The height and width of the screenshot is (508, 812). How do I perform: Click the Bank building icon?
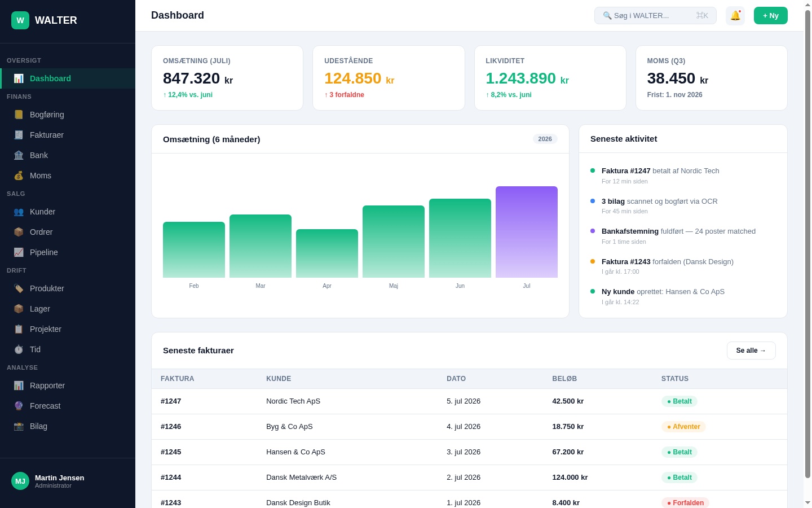click(19, 155)
